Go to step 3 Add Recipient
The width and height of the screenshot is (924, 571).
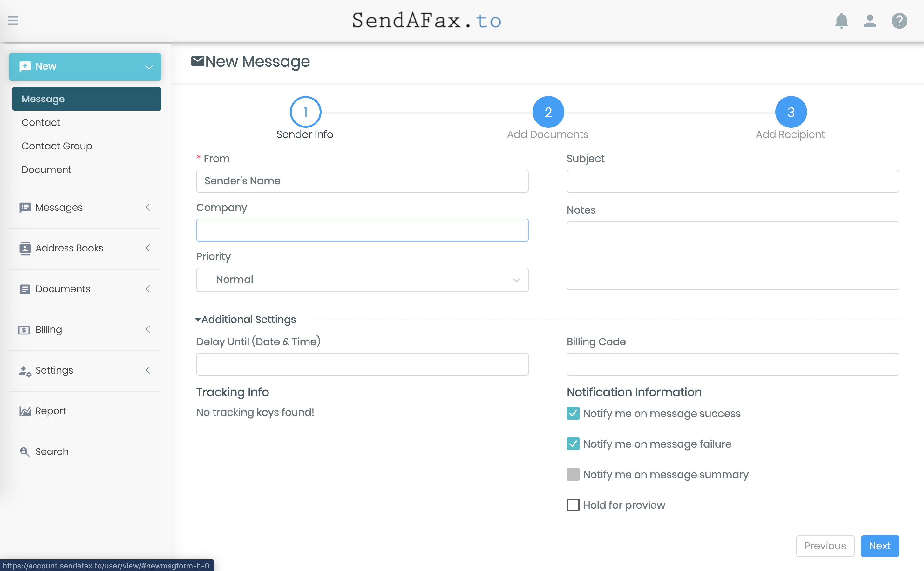[x=791, y=112]
